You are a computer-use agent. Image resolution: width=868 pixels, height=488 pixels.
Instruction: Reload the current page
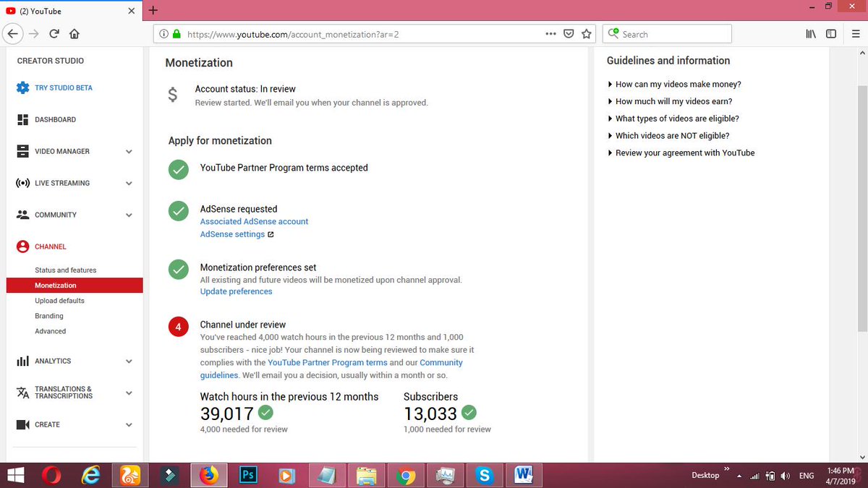click(54, 34)
